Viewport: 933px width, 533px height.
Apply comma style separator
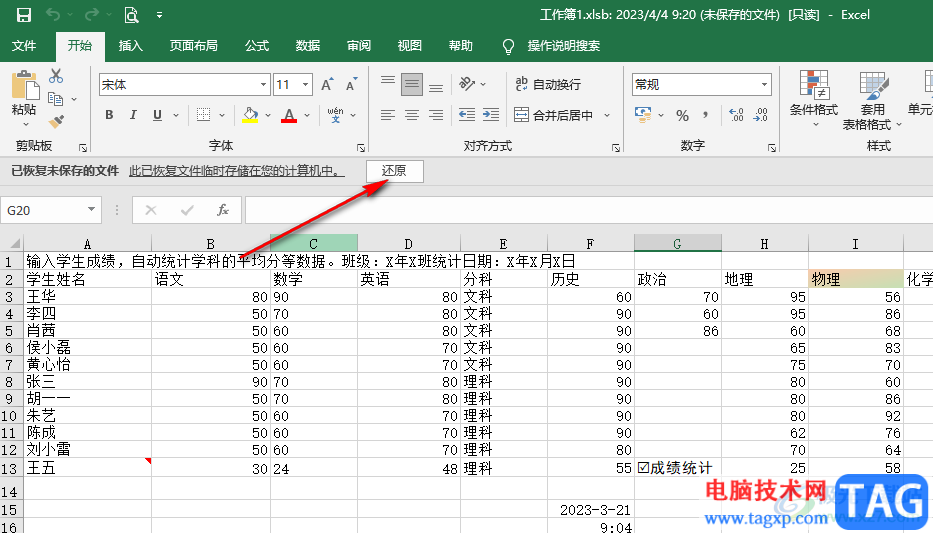(706, 115)
